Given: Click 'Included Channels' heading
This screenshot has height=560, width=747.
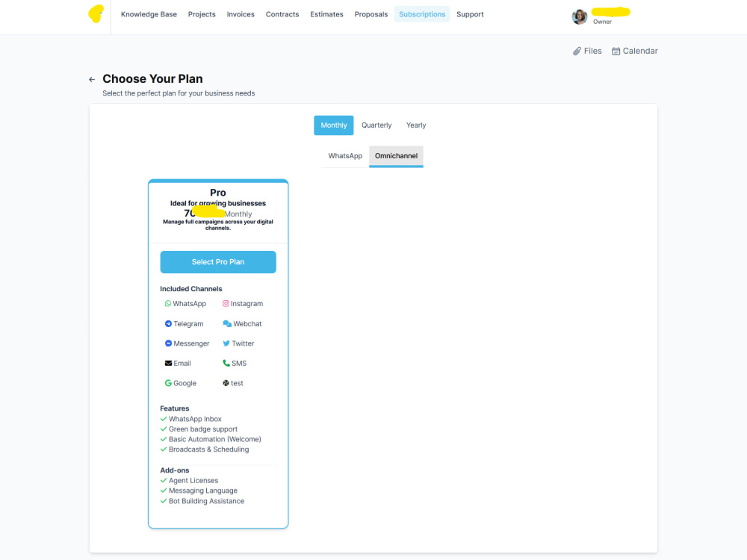Looking at the screenshot, I should pos(190,289).
